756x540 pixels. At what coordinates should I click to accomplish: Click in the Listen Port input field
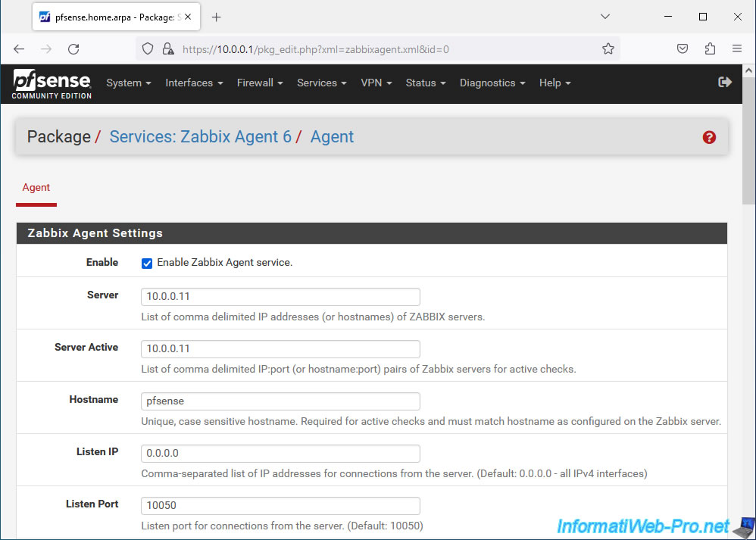coord(280,506)
